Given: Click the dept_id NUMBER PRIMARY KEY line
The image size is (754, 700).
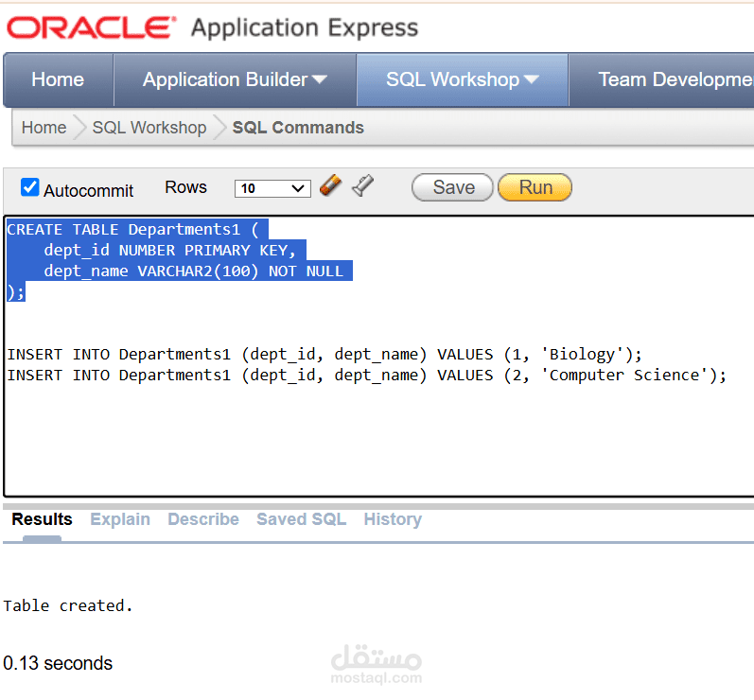Looking at the screenshot, I should (169, 250).
